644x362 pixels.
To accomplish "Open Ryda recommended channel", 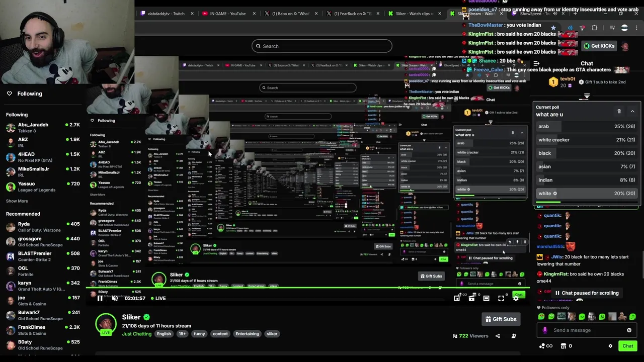I will [x=43, y=227].
